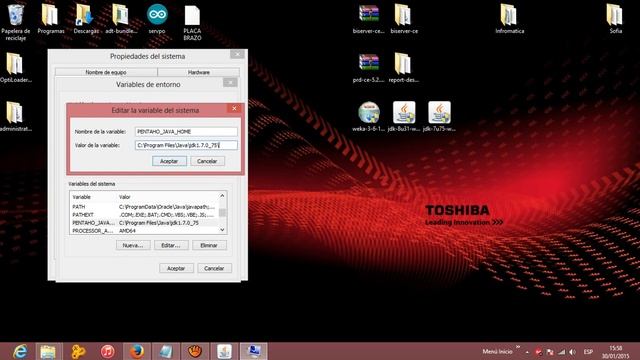Select the PATHEXT variable row
Viewport: 640px width, 360px height.
click(144, 215)
